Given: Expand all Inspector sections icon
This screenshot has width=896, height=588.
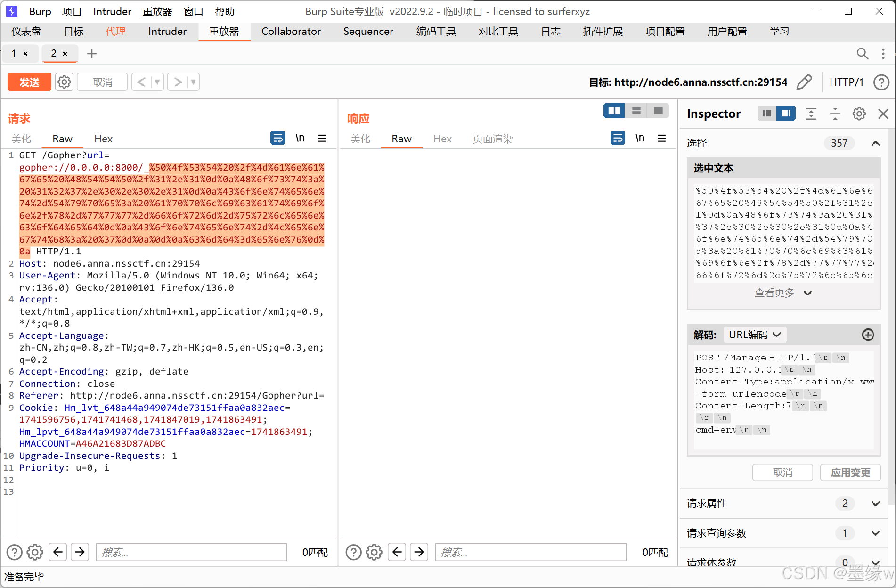Looking at the screenshot, I should pos(811,114).
